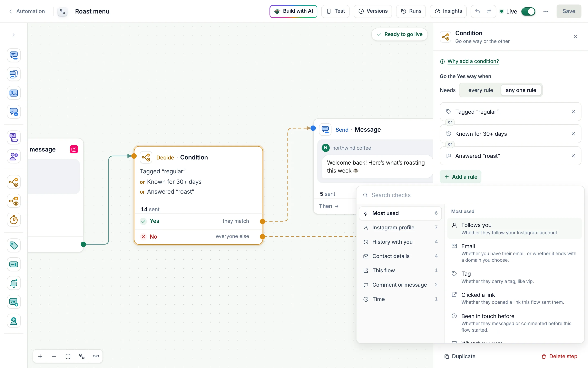Click the flow icon beside Roast menu
588x368 pixels.
62,11
